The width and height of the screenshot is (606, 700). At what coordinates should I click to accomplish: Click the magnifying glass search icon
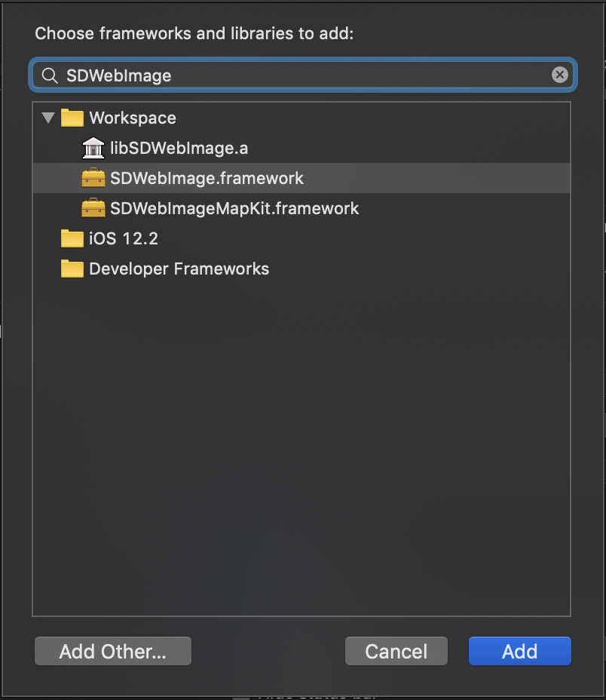50,75
